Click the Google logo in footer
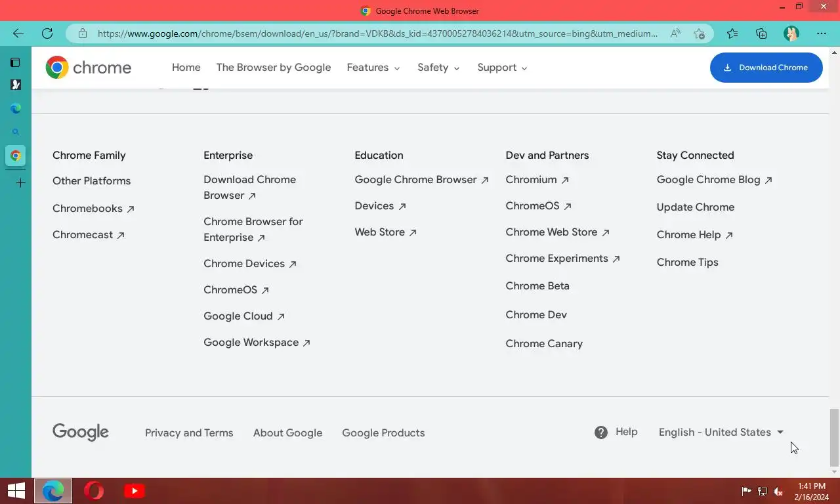 [81, 432]
